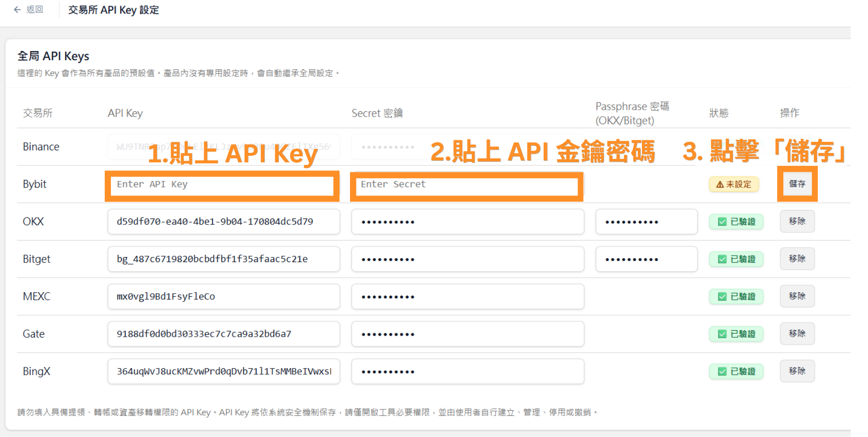Remove the Gate key with 移除
Image resolution: width=868 pixels, height=437 pixels.
click(797, 333)
